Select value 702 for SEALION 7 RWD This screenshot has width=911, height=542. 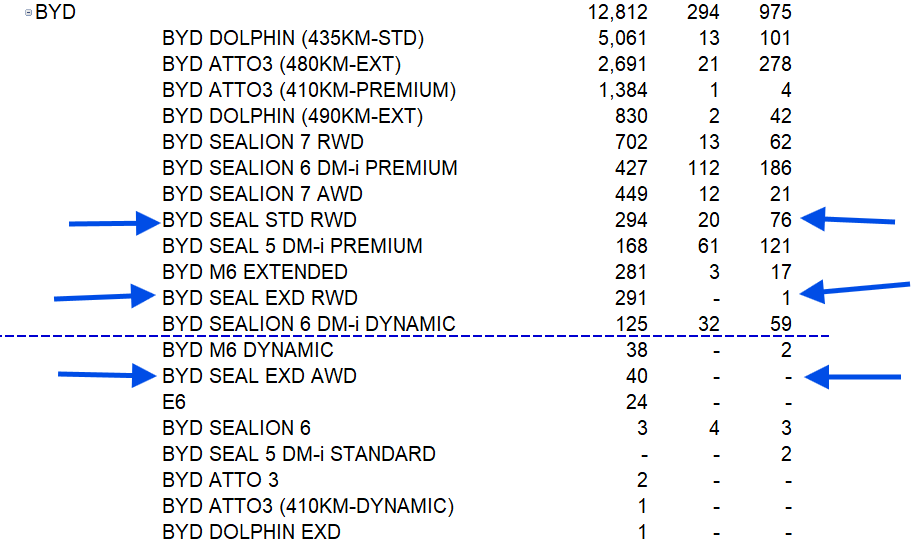pyautogui.click(x=631, y=142)
